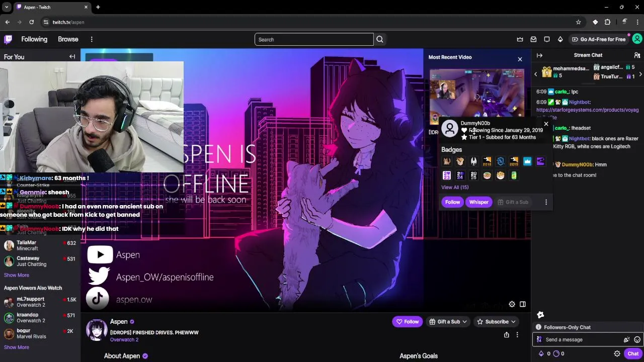This screenshot has height=362, width=644.
Task: Click Show More under For You
Action: coord(17,275)
